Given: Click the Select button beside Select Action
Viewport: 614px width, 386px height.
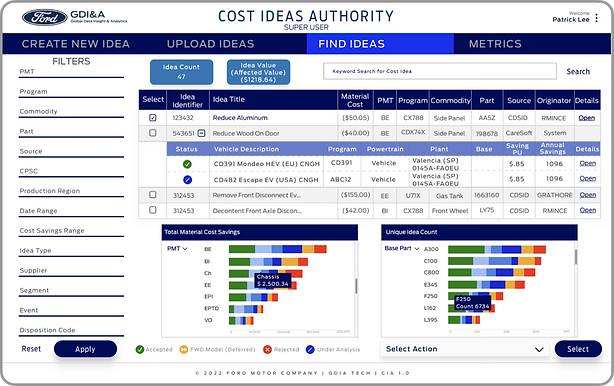Looking at the screenshot, I should (x=578, y=349).
